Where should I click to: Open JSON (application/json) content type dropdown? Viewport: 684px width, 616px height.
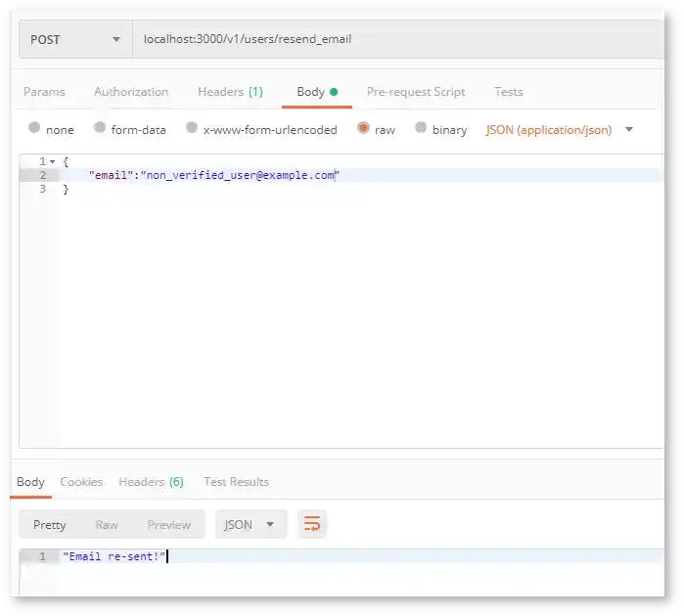pyautogui.click(x=559, y=130)
